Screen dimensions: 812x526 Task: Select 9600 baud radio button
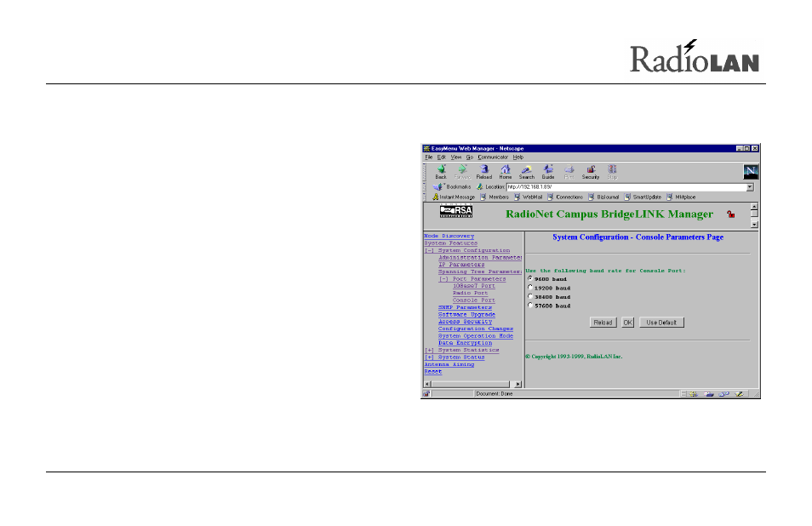529,278
